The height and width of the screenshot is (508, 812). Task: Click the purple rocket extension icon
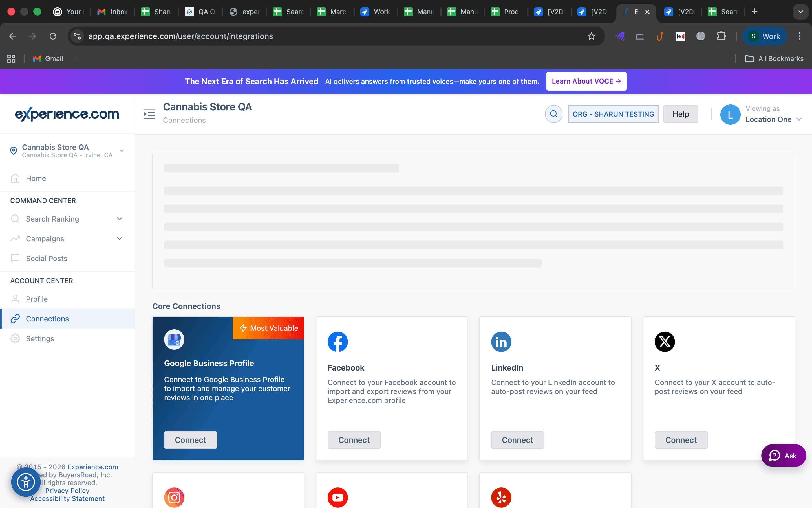(x=620, y=36)
